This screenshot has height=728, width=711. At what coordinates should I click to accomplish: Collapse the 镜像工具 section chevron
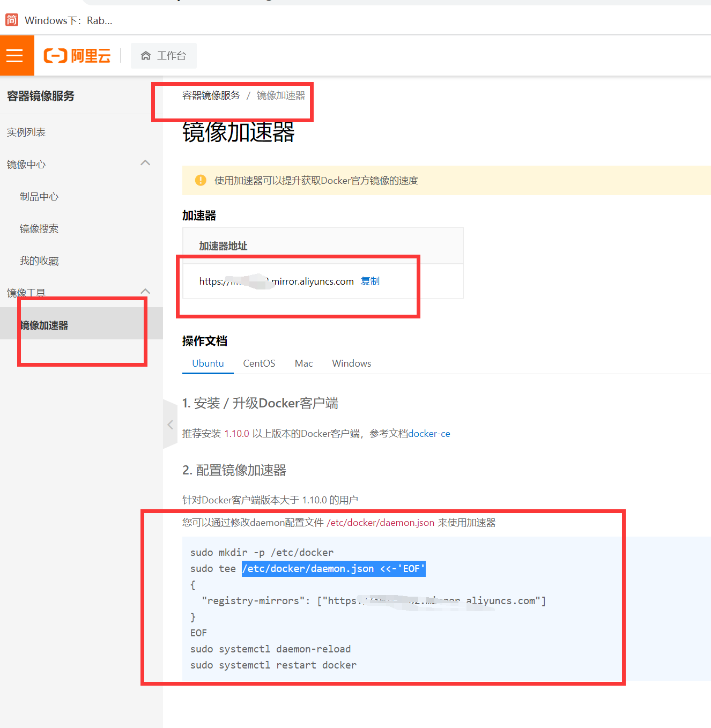click(145, 292)
